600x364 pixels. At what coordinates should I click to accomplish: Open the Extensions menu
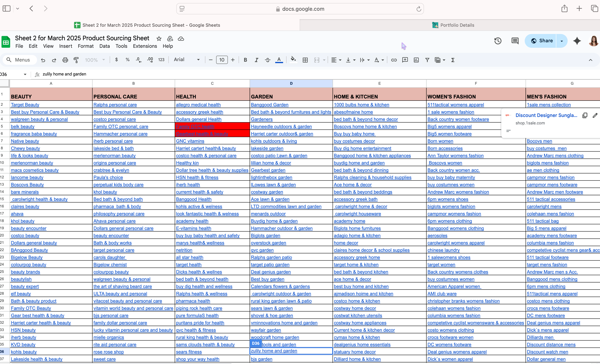(x=145, y=46)
